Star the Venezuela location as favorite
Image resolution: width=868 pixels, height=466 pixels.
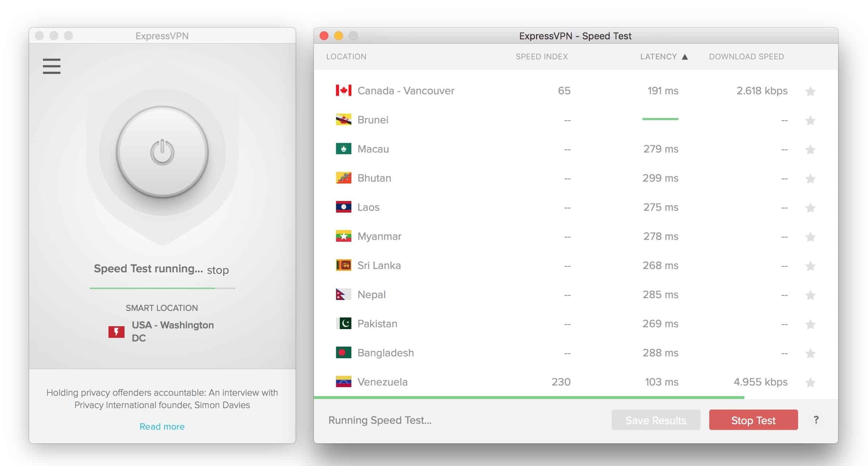click(810, 382)
